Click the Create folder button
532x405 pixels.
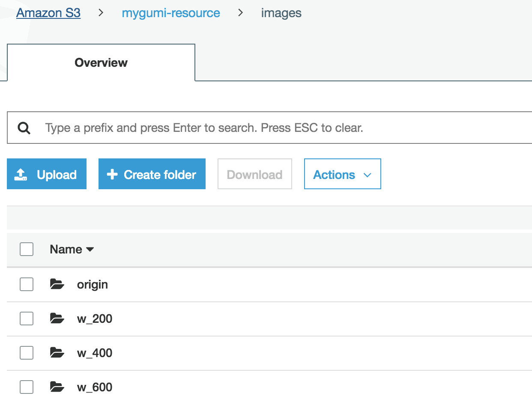152,174
